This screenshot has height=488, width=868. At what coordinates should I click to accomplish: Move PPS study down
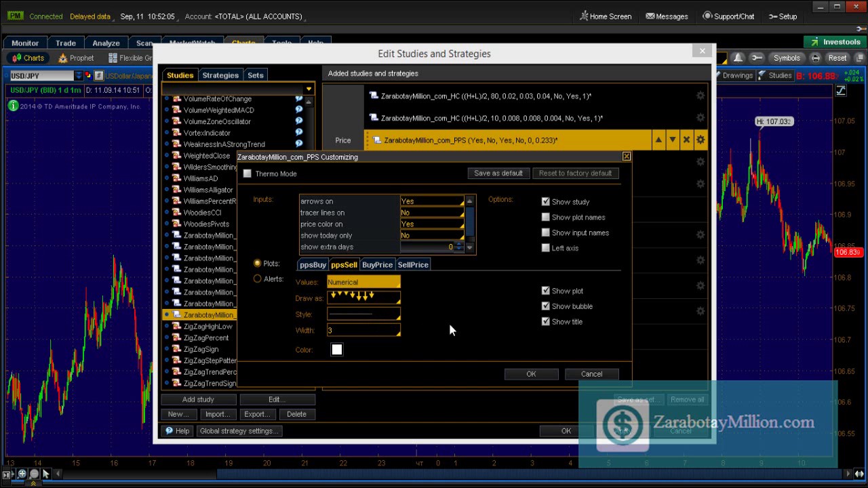point(672,140)
